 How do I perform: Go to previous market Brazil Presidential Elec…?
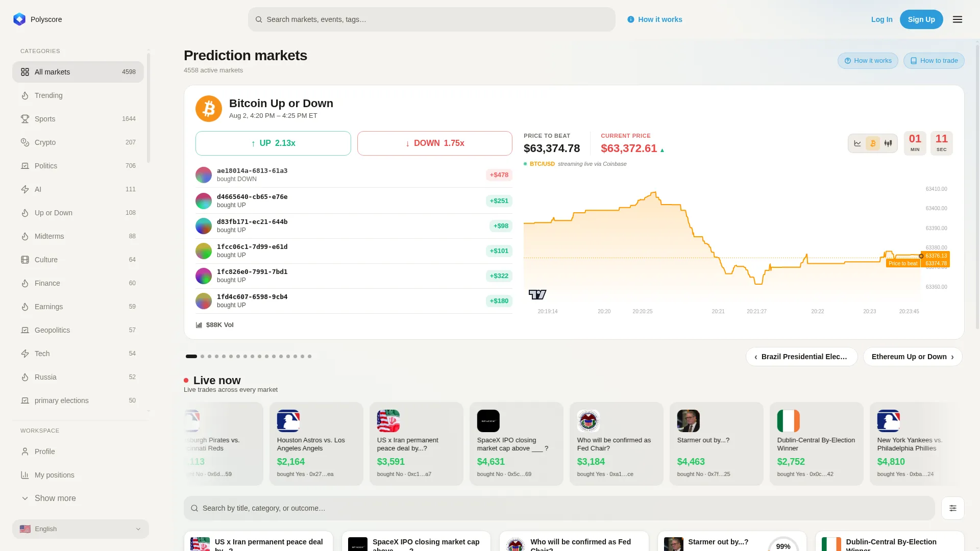click(801, 357)
